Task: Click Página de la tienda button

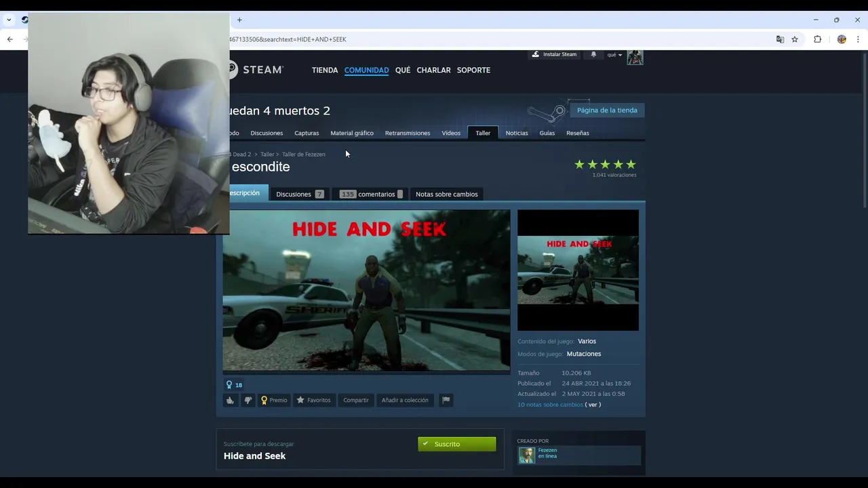Action: [x=607, y=110]
